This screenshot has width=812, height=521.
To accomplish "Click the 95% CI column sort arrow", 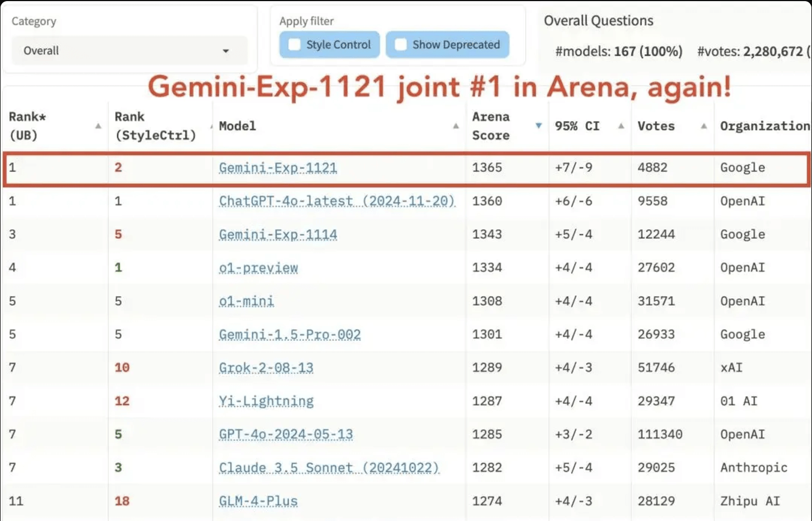I will 621,127.
